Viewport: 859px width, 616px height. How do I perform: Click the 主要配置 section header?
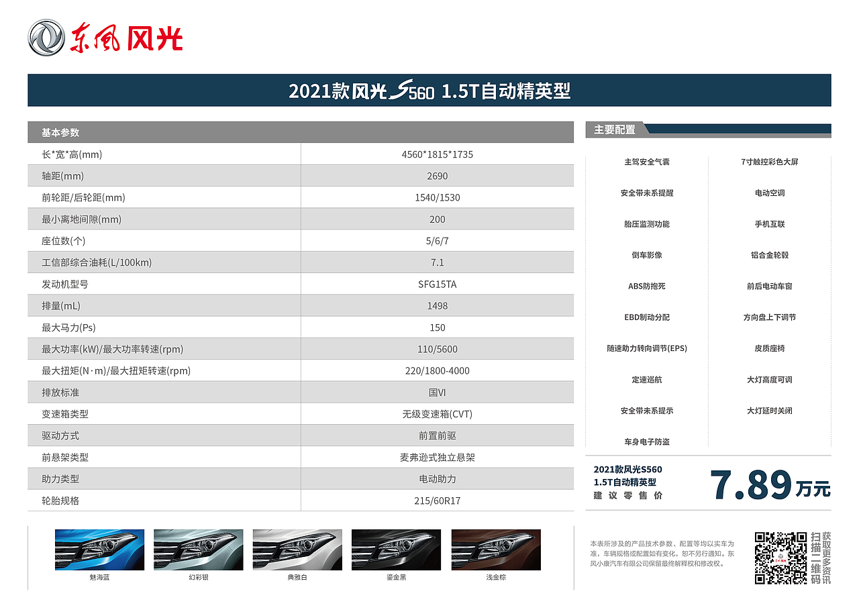click(615, 130)
